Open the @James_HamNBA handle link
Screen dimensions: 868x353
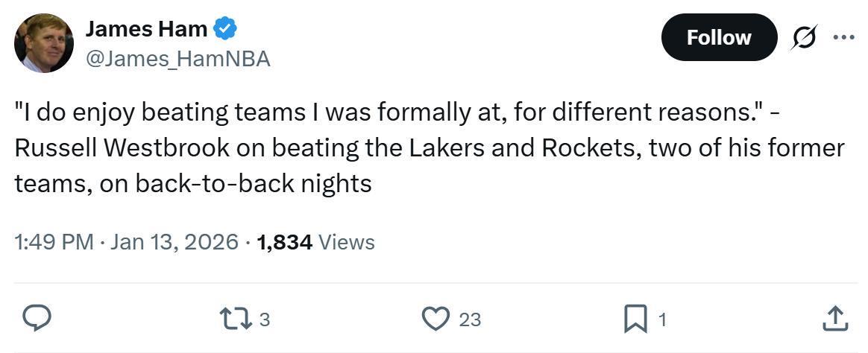pyautogui.click(x=178, y=59)
